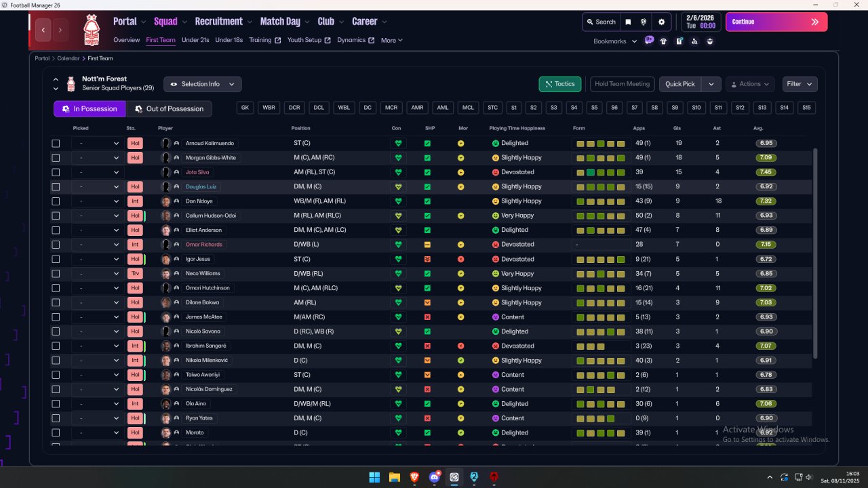Check the box next to Elliot Anderson
Viewport: 868px width, 488px height.
[56, 230]
